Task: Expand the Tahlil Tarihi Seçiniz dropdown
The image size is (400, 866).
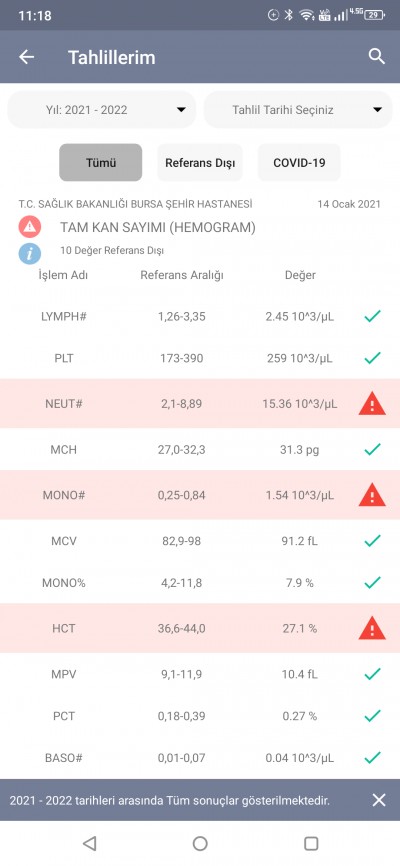Action: (298, 110)
